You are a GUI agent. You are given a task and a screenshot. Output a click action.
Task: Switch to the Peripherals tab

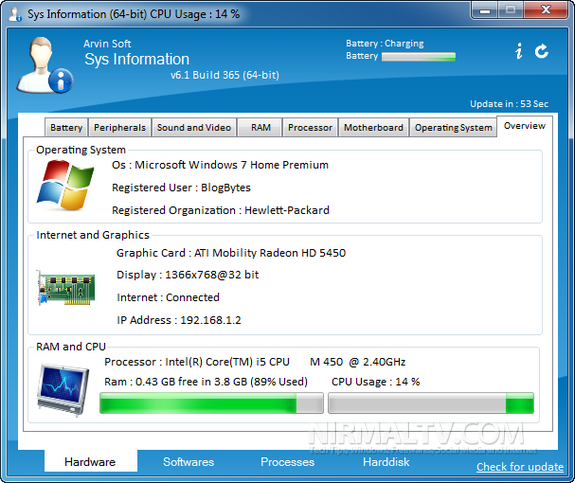120,128
